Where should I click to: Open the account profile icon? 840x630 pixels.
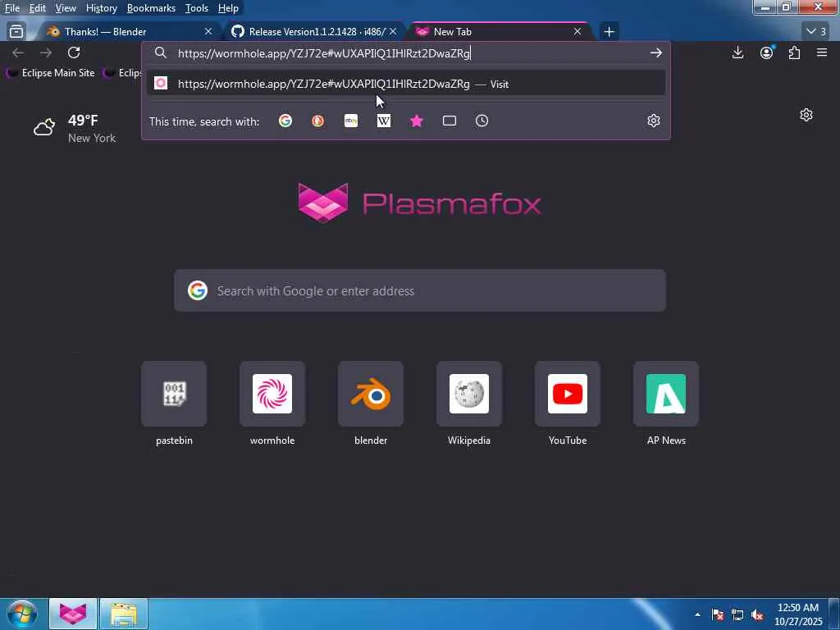point(767,52)
